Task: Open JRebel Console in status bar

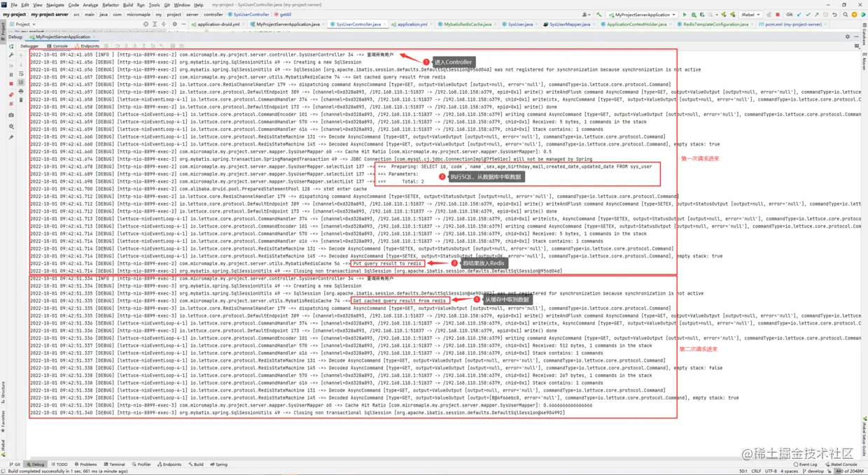Action: click(841, 465)
